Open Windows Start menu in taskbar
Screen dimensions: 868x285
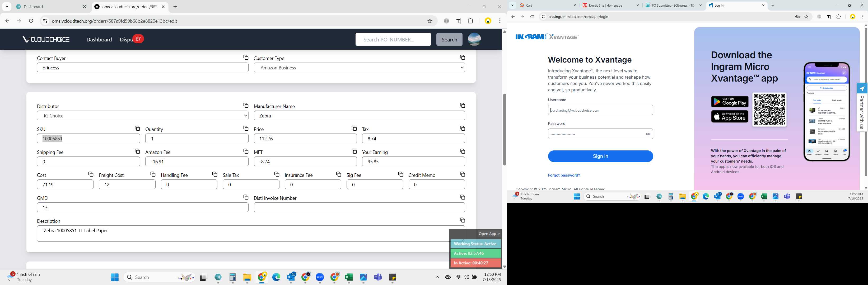point(115,277)
